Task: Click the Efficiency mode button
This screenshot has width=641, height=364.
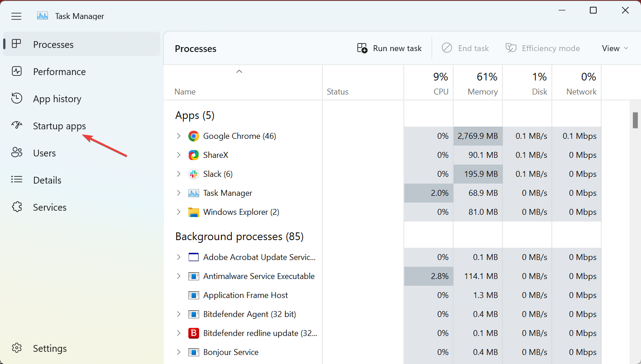Action: point(543,48)
